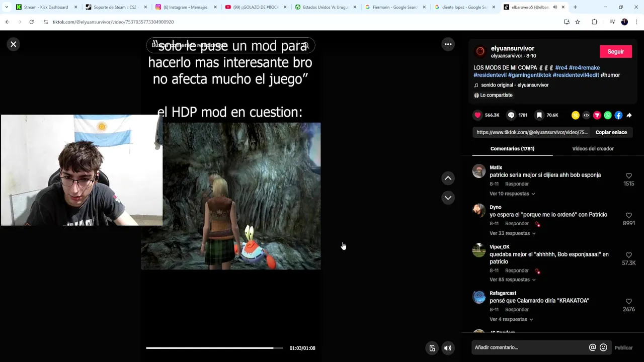Viewport: 644px width, 362px height.
Task: Close the TikTok video viewer
Action: tap(14, 44)
